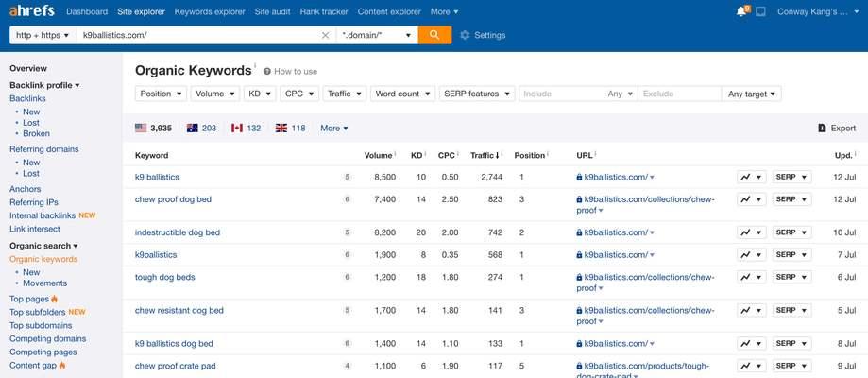Open the http + https protocol dropdown

click(x=43, y=35)
